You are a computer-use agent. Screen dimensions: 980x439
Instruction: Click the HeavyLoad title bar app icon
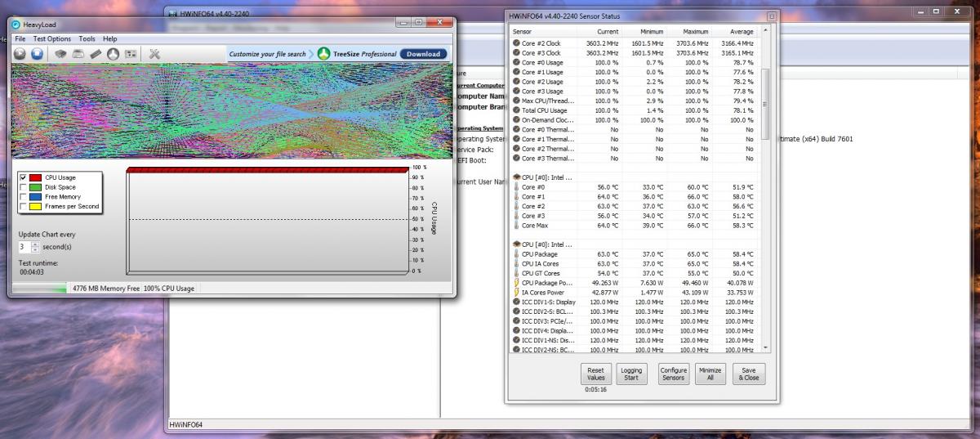17,25
